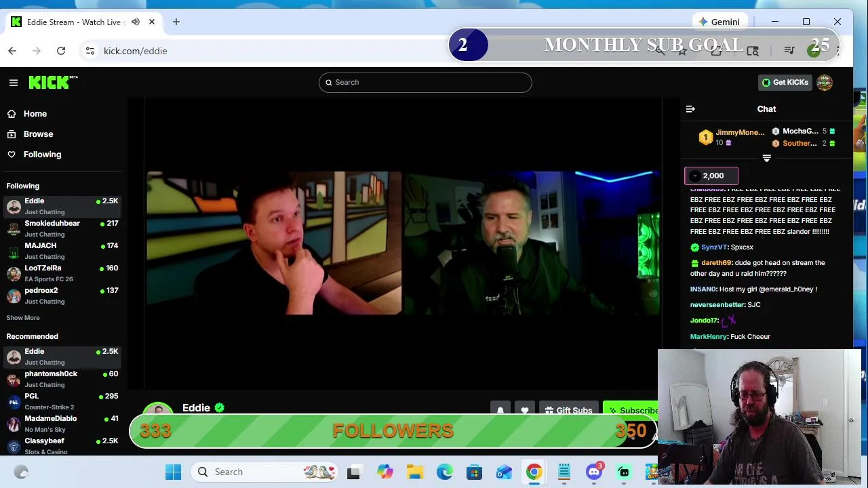Open Notepad from taskbar
Screen dimensions: 868x488
tap(564, 472)
